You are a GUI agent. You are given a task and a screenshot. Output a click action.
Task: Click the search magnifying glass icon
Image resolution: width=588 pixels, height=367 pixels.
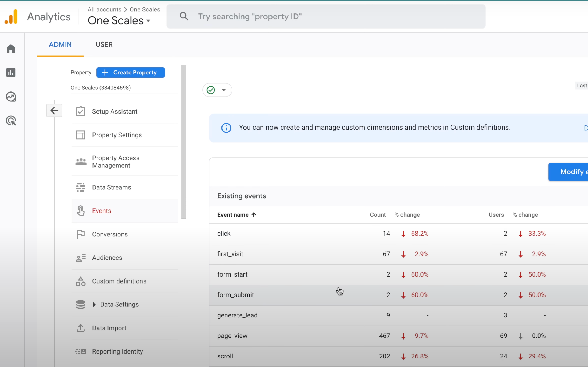[x=184, y=16]
